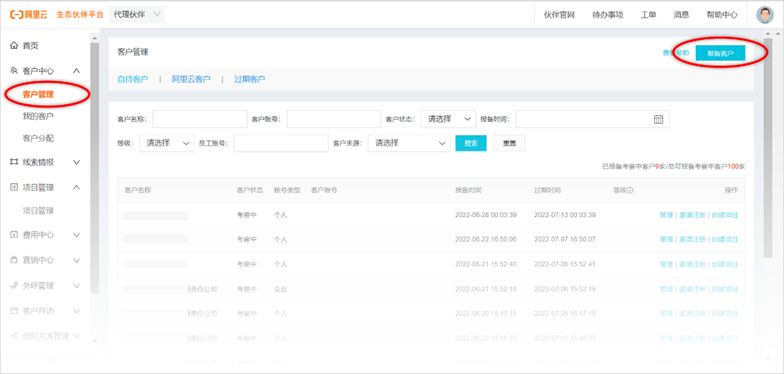Select 我的客户 in the sidebar
Image resolution: width=784 pixels, height=374 pixels.
[x=38, y=116]
